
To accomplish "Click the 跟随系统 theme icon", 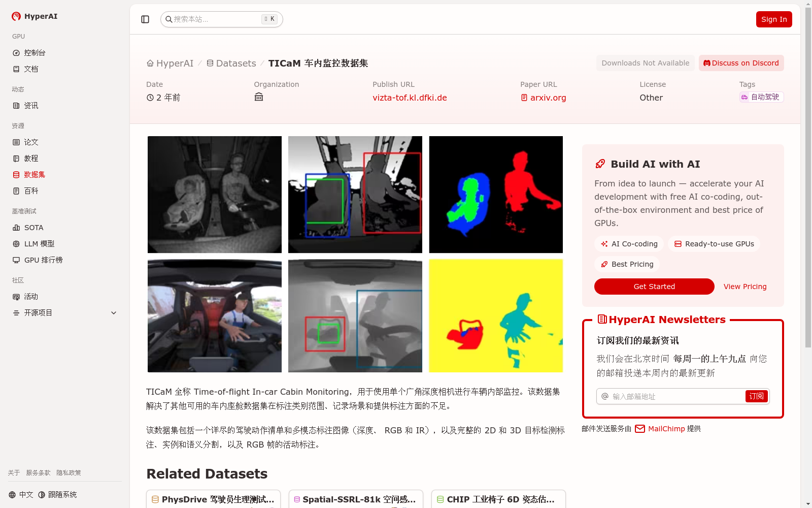I will [42, 495].
